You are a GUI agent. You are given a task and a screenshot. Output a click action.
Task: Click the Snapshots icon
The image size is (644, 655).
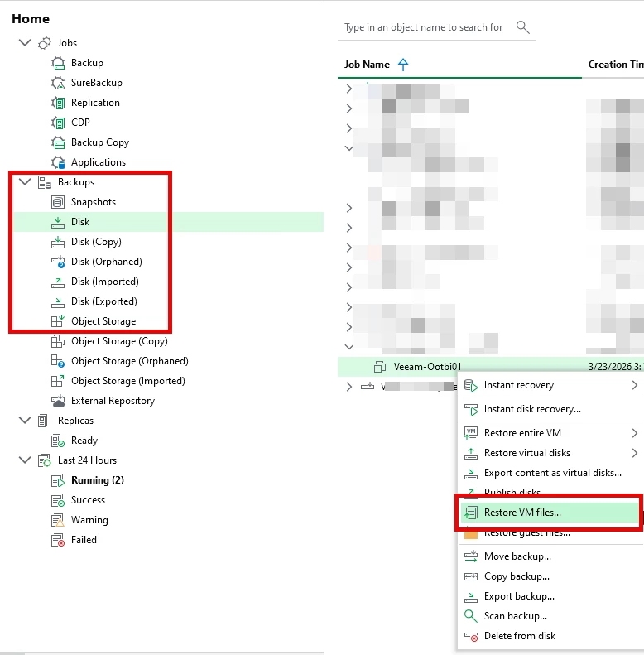(x=58, y=202)
